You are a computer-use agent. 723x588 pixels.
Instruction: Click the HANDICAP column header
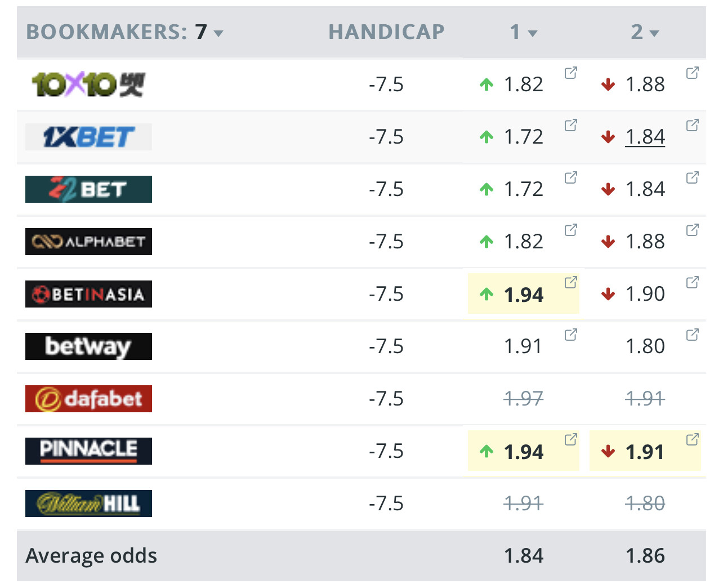click(x=386, y=32)
